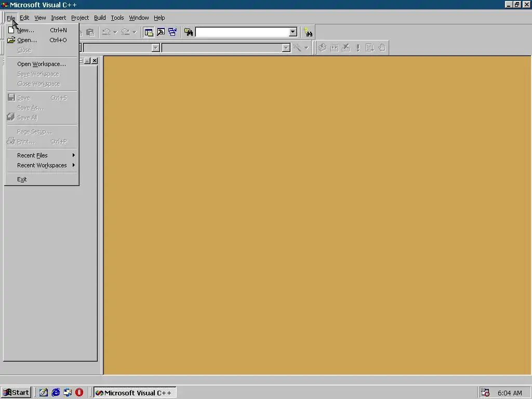Choose Exit from the File menu

tap(42, 179)
